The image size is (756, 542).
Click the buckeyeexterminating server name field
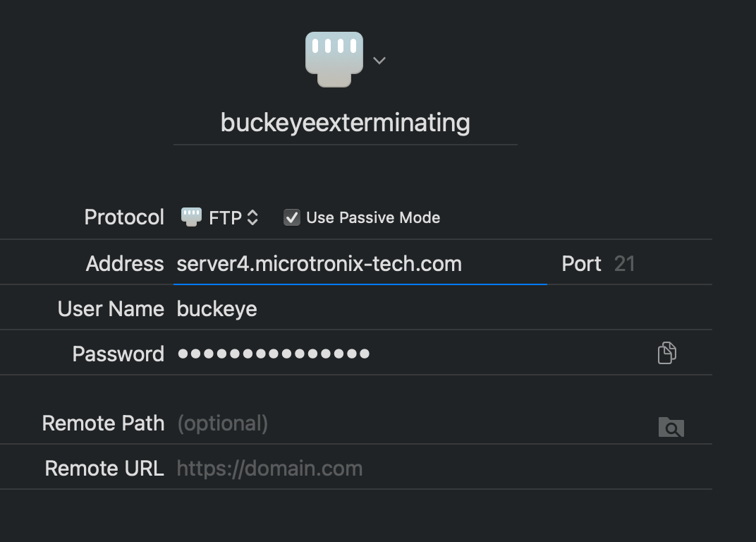pos(345,123)
